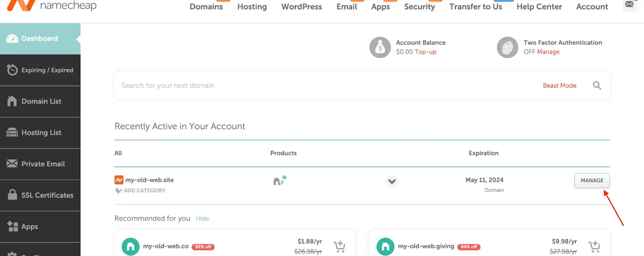Sort by the All column header
644x256 pixels.
point(118,153)
